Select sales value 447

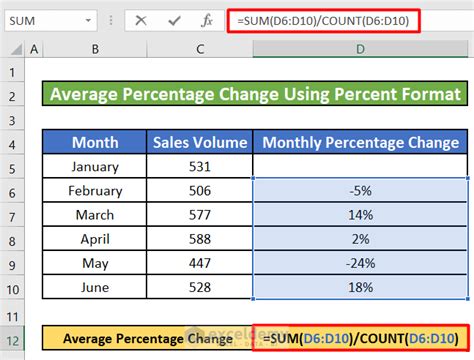200,263
